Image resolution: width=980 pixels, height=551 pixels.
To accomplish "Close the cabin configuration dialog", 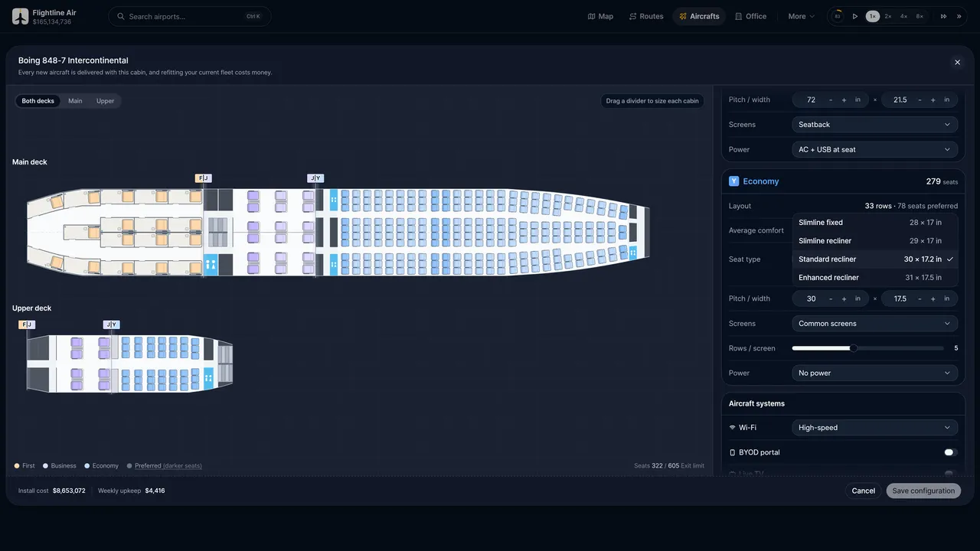I will [x=957, y=62].
